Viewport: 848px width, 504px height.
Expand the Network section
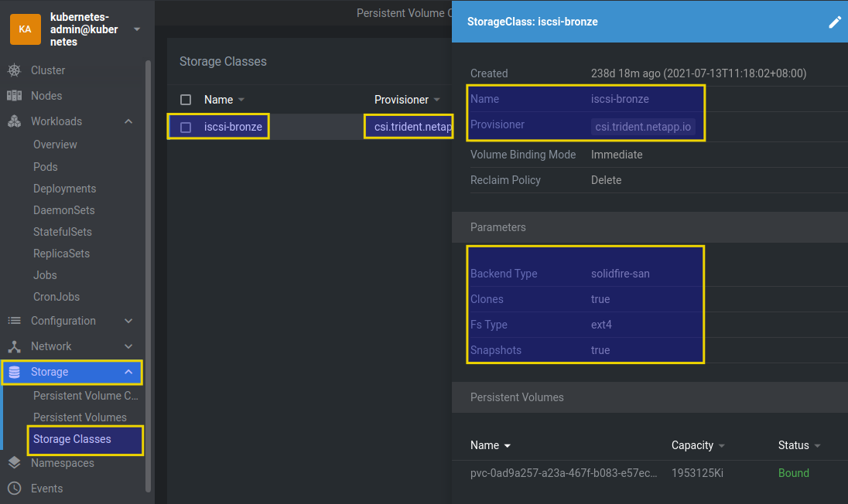tap(128, 346)
